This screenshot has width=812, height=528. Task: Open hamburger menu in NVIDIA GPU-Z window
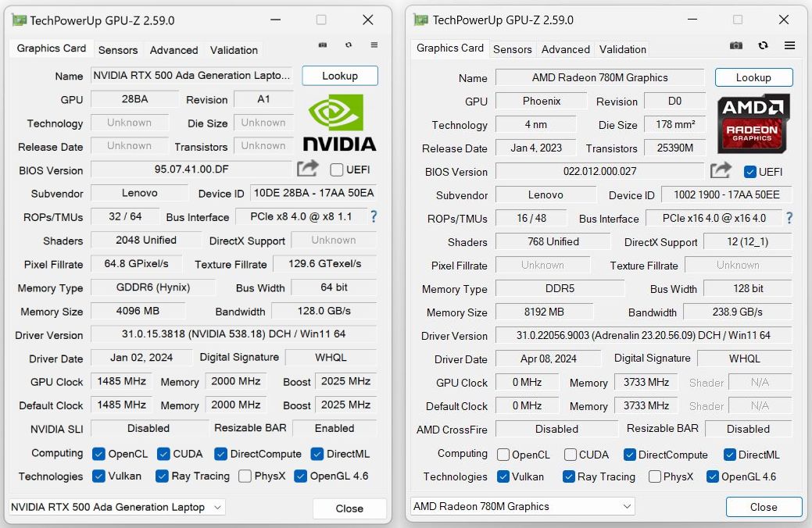click(x=374, y=45)
